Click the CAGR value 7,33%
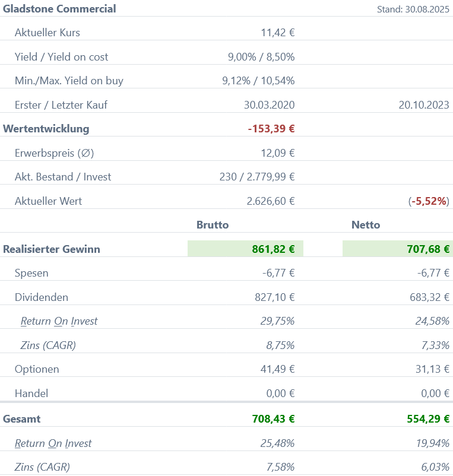The image size is (453, 476). (x=435, y=345)
